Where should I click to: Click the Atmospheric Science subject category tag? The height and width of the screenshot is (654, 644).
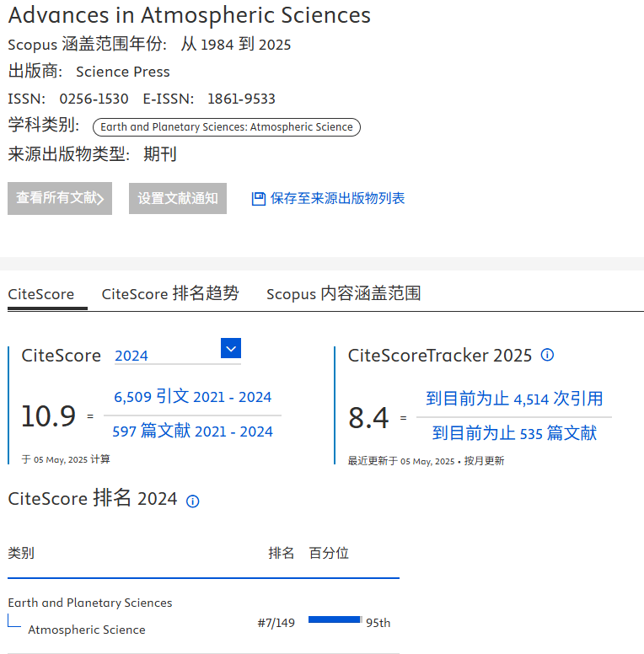[x=226, y=127]
